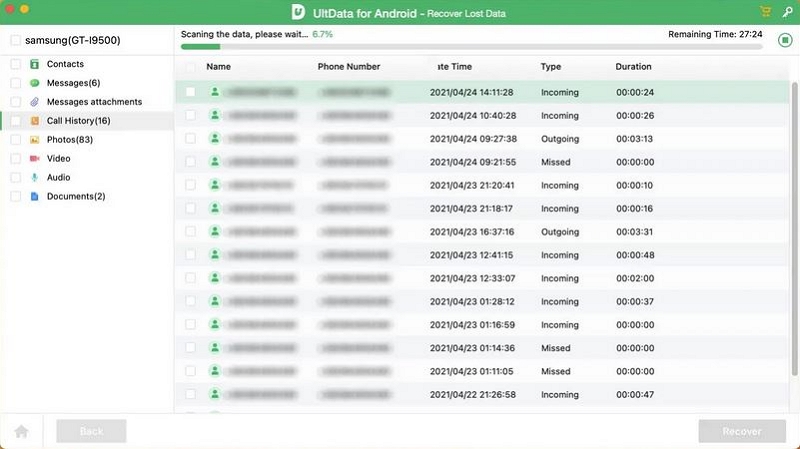Click contact avatar icon in 12:33:07 row

coord(215,278)
